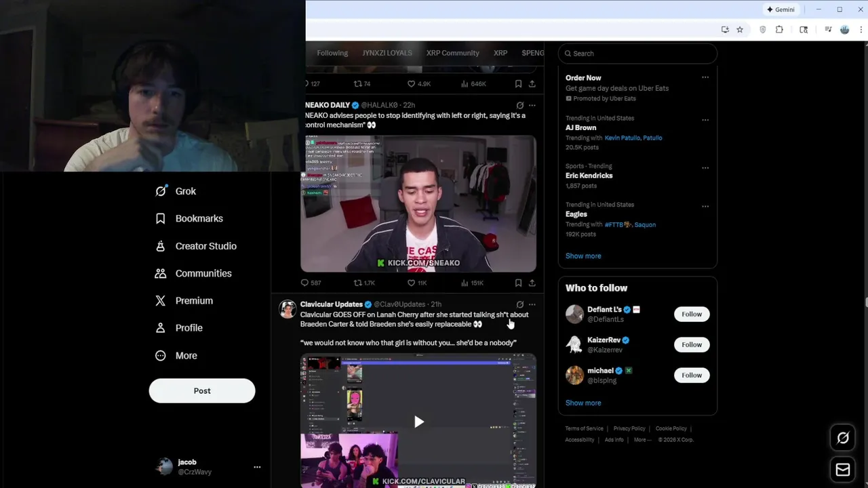This screenshot has height=488, width=868.
Task: Open more options for Order Now promotion
Action: 705,77
